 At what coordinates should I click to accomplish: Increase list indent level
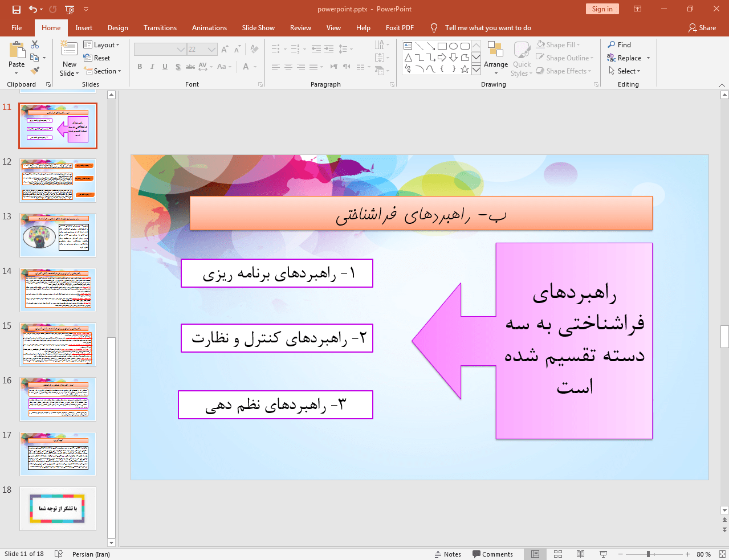click(x=329, y=49)
